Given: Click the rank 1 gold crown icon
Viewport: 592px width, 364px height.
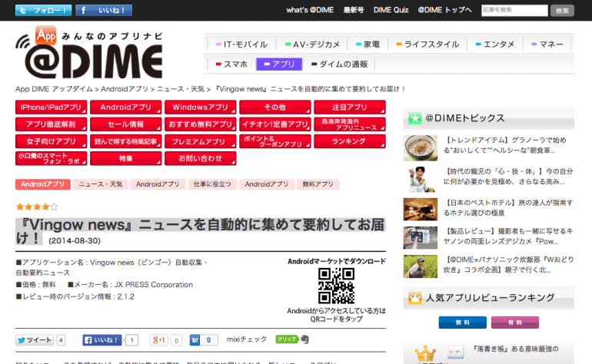Looking at the screenshot, I should click(425, 353).
